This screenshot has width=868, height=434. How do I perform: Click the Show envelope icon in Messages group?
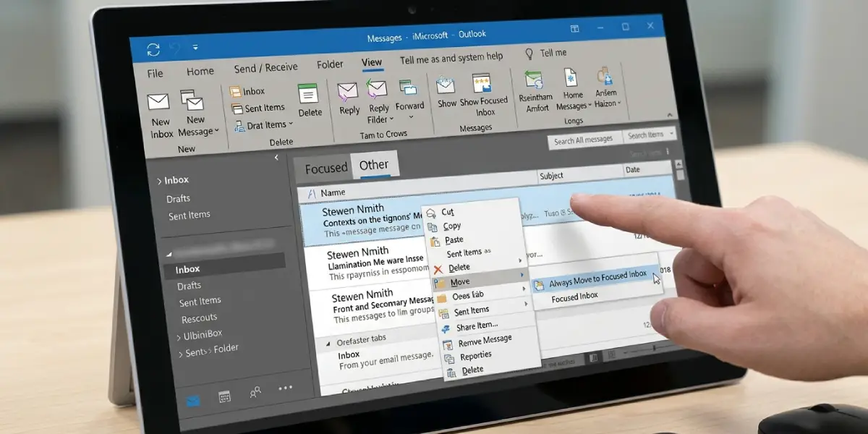click(446, 85)
